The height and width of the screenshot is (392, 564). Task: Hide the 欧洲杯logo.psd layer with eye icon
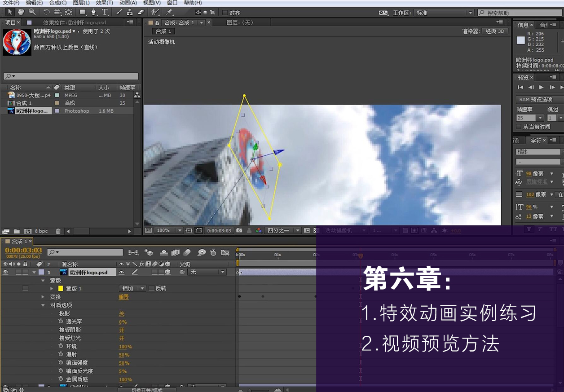point(6,272)
